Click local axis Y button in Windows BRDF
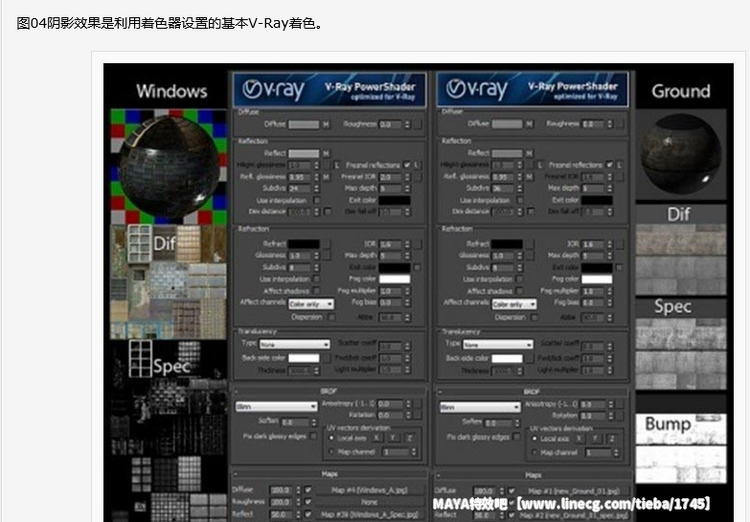This screenshot has height=522, width=750. pyautogui.click(x=393, y=438)
